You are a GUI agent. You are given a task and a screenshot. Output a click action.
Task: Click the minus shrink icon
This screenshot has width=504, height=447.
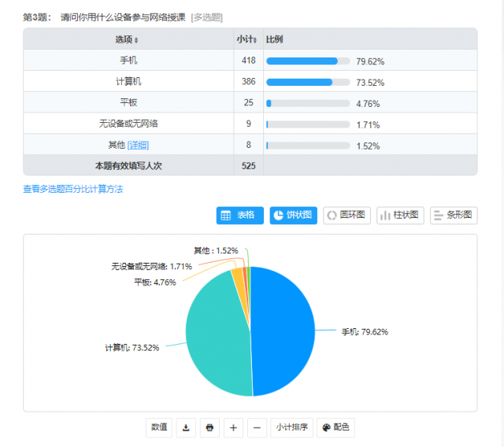[x=257, y=427]
